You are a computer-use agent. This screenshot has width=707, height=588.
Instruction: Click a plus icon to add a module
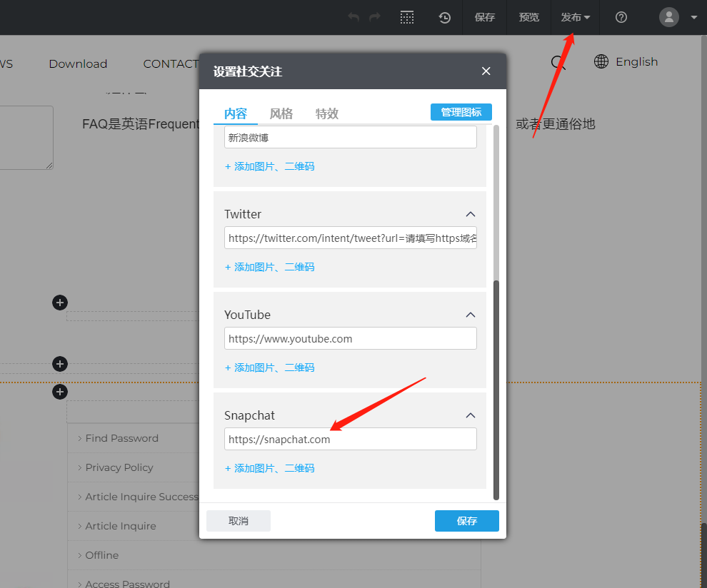pos(59,303)
